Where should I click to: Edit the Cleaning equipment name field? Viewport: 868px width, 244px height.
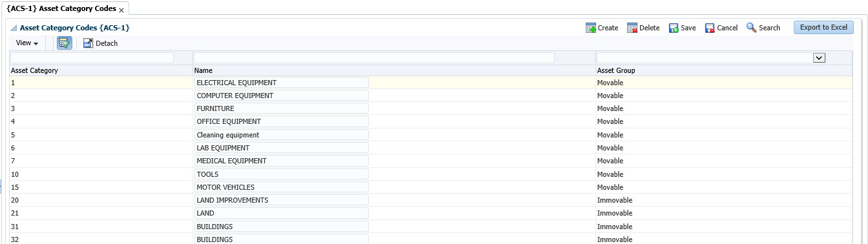click(281, 135)
